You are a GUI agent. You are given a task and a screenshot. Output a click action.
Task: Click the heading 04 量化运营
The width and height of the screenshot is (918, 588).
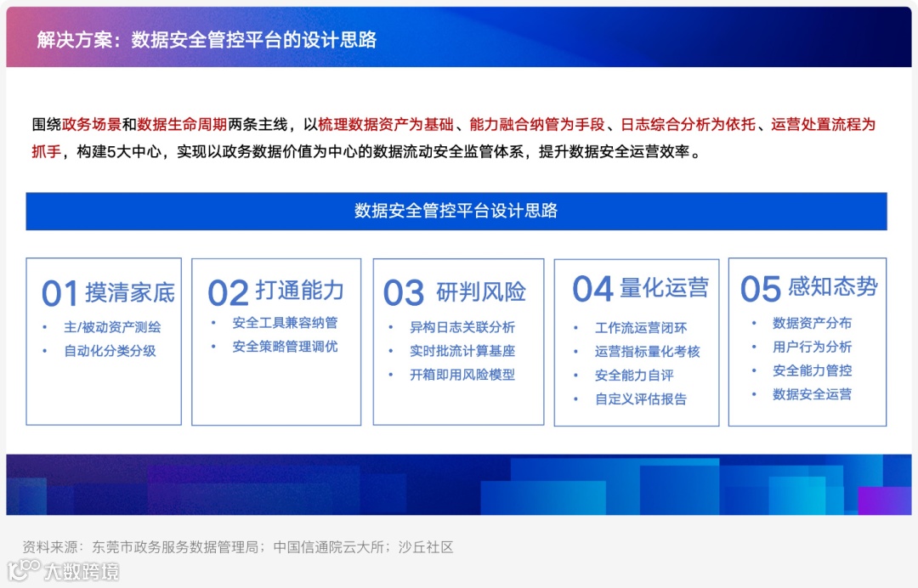point(641,288)
